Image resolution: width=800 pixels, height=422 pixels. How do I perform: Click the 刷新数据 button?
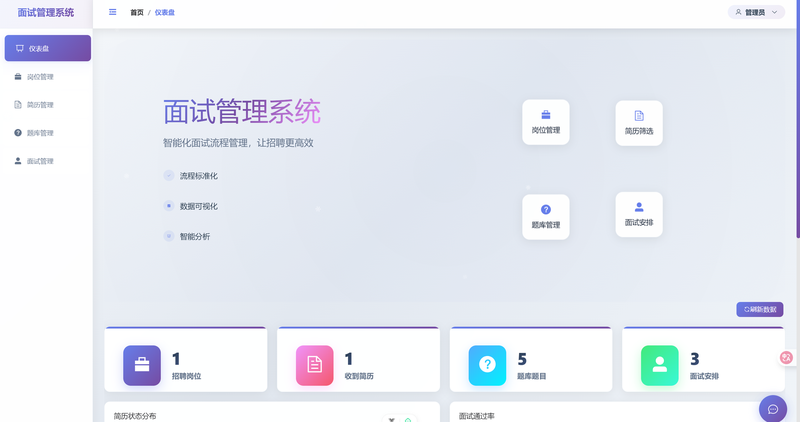(x=760, y=309)
